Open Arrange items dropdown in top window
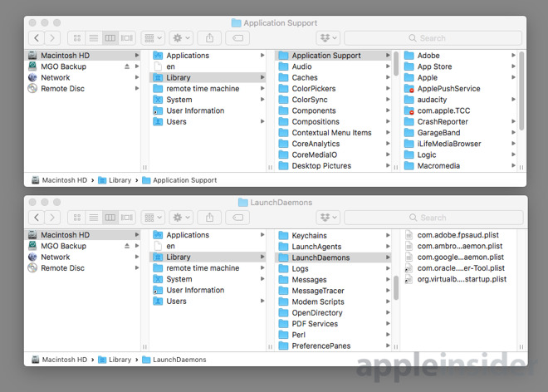Viewport: 548px width, 392px height. pos(153,37)
